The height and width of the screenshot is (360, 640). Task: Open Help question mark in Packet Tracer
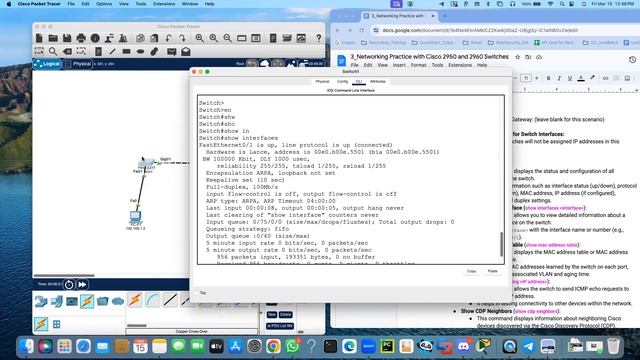[x=318, y=38]
